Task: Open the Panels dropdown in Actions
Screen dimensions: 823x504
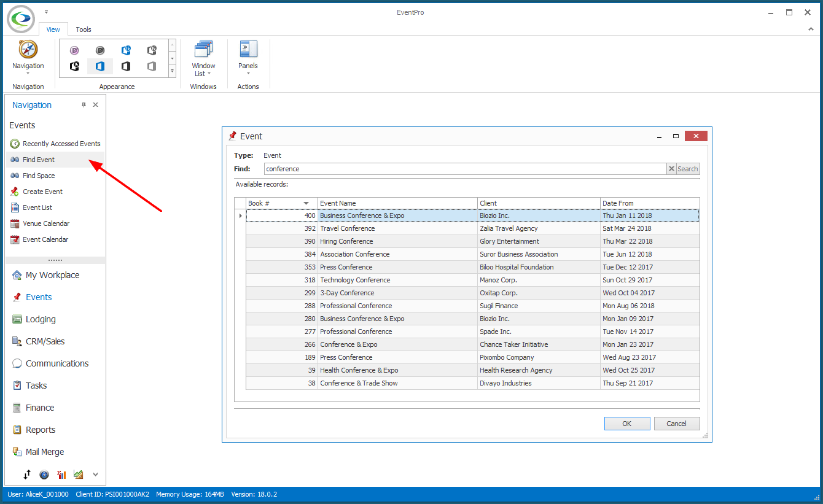Action: click(x=248, y=59)
